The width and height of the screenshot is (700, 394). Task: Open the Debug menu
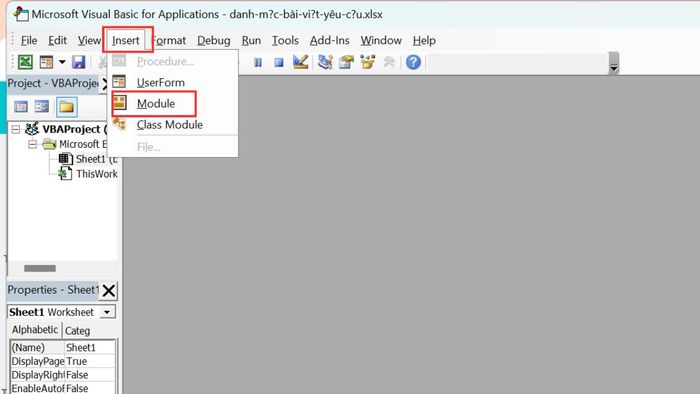214,40
